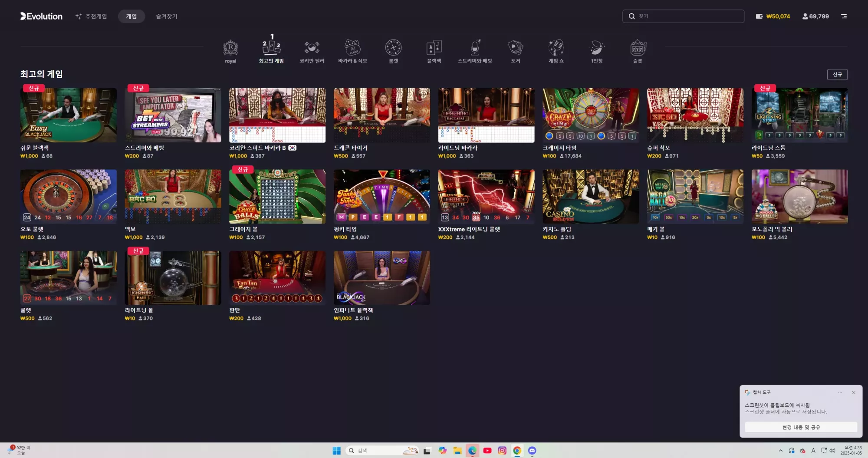This screenshot has height=458, width=868.
Task: Switch to the 추천게임 tab
Action: (91, 16)
